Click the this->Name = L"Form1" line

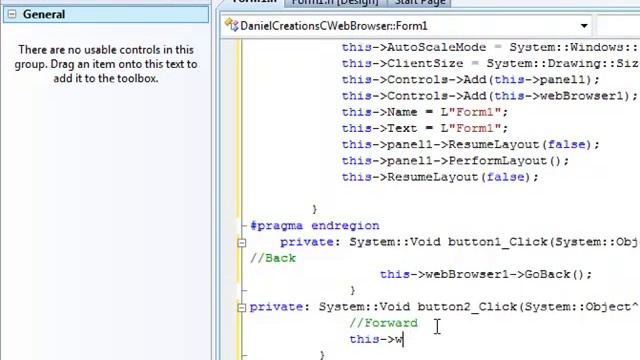(425, 112)
